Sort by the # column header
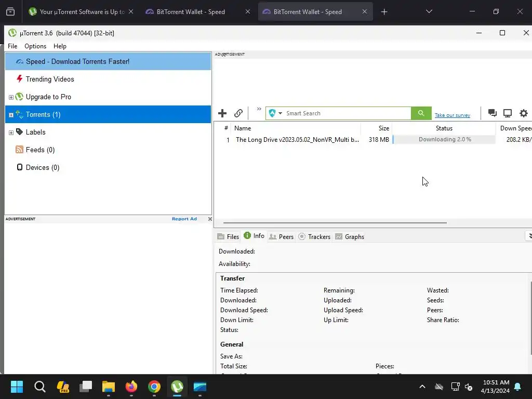 tap(226, 128)
